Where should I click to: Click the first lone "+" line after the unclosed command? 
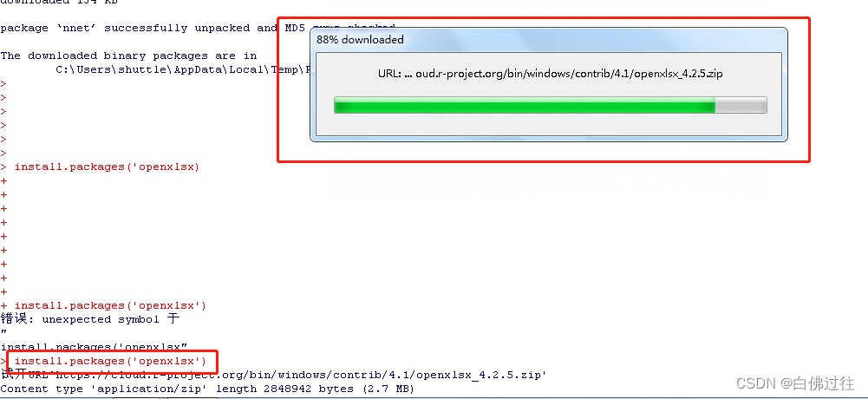[x=3, y=181]
